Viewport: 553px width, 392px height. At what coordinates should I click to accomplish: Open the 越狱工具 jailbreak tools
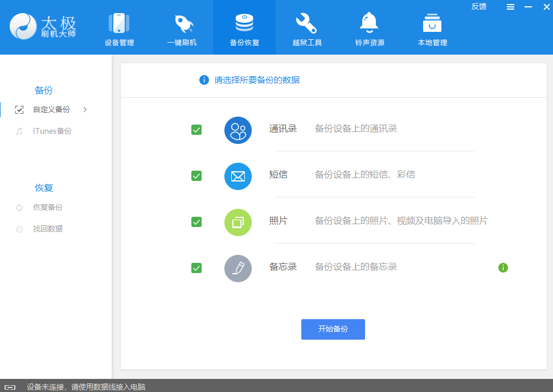pos(306,27)
